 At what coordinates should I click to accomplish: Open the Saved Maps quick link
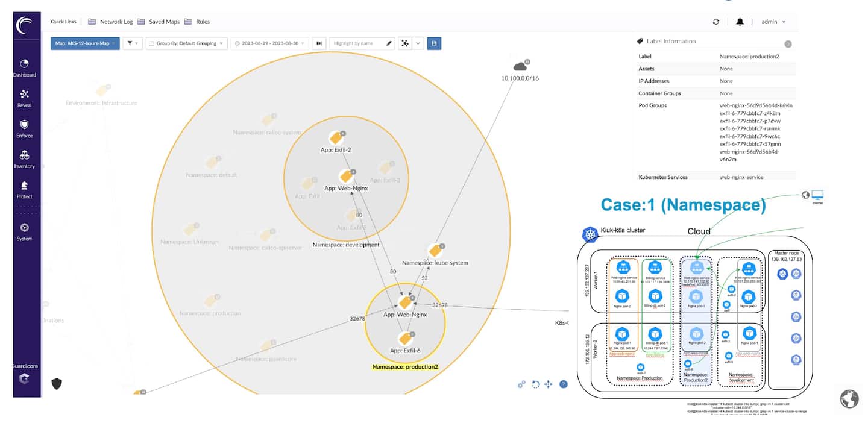tap(159, 22)
